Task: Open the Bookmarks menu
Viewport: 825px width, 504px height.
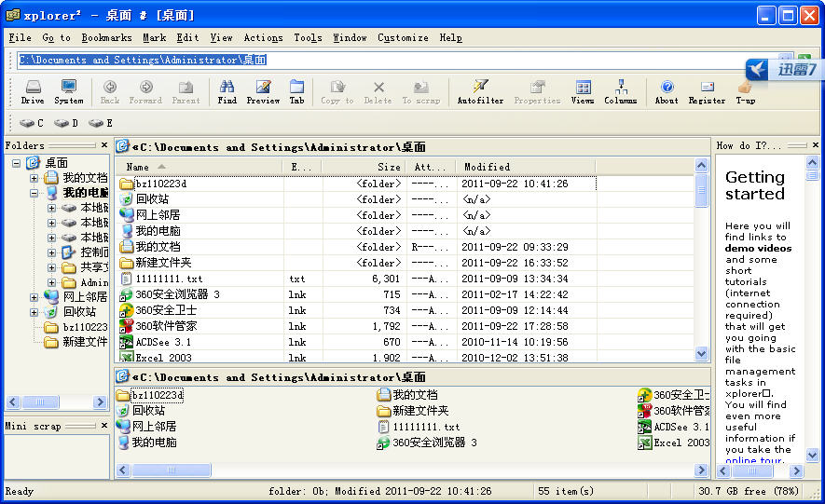Action: (107, 38)
